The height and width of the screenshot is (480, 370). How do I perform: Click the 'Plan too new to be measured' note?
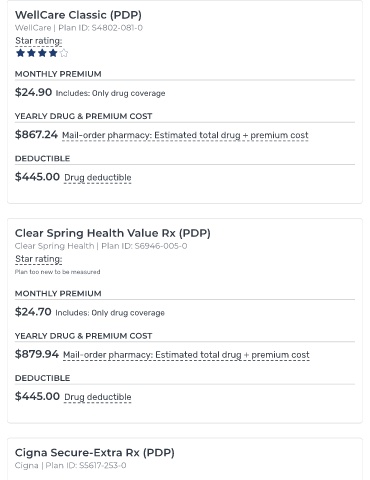tap(57, 272)
